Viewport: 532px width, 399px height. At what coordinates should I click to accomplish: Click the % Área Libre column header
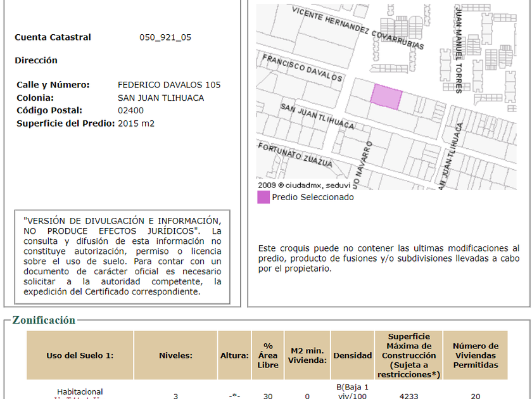(268, 355)
